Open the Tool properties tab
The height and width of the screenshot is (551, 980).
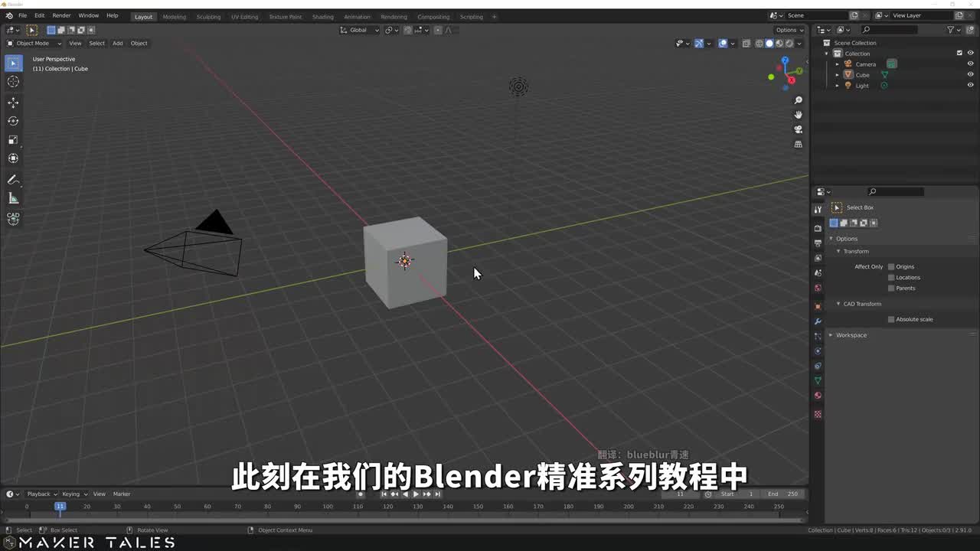tap(818, 209)
